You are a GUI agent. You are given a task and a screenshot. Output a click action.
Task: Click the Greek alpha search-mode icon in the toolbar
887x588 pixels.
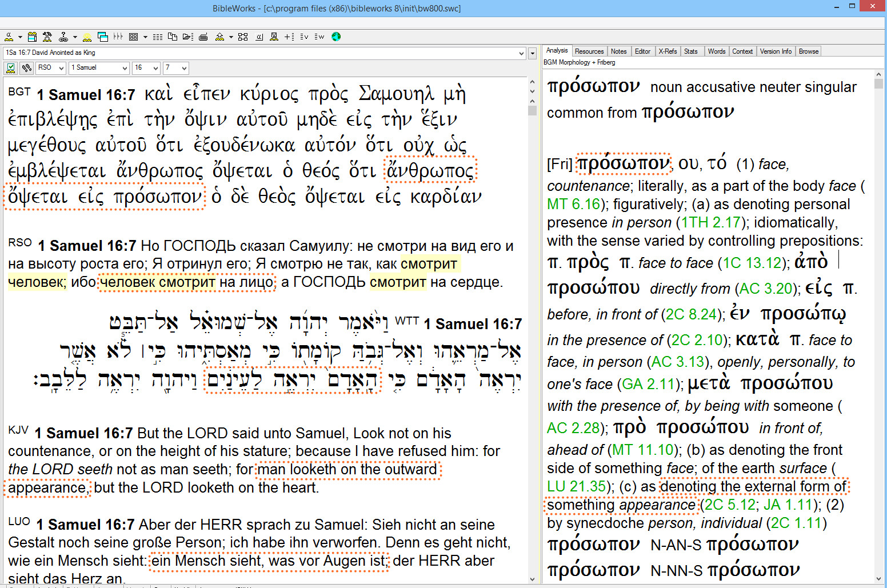tap(9, 37)
